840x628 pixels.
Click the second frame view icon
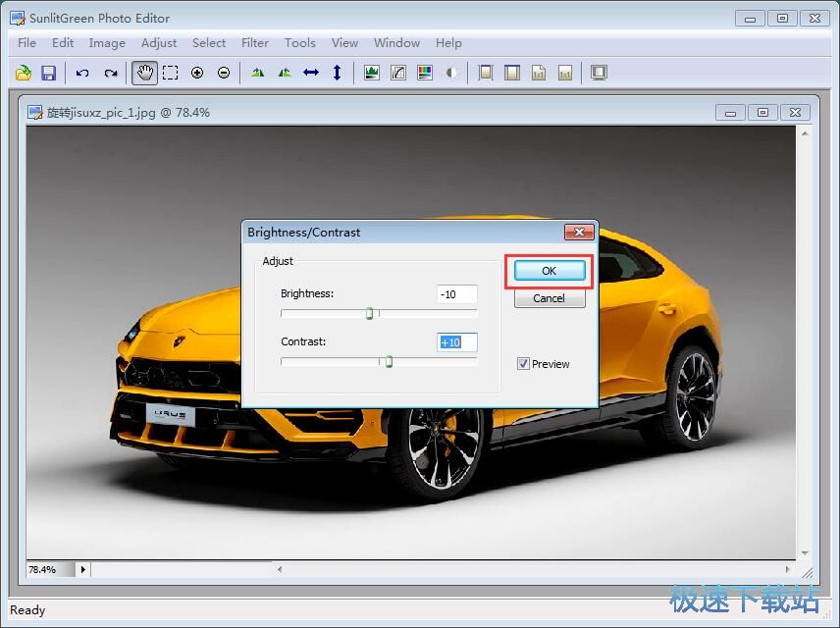(x=512, y=73)
